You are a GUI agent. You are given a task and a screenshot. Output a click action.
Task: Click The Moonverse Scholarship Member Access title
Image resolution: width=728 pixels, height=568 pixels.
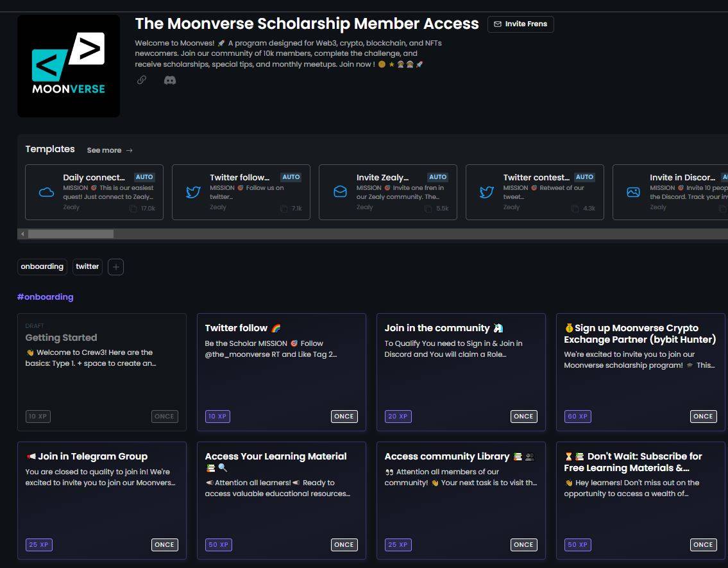click(x=307, y=24)
